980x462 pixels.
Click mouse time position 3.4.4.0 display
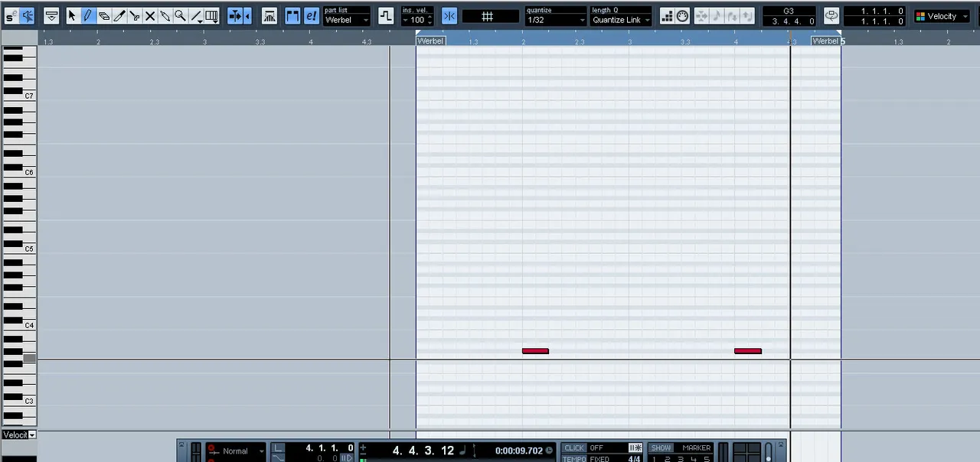[x=789, y=21]
